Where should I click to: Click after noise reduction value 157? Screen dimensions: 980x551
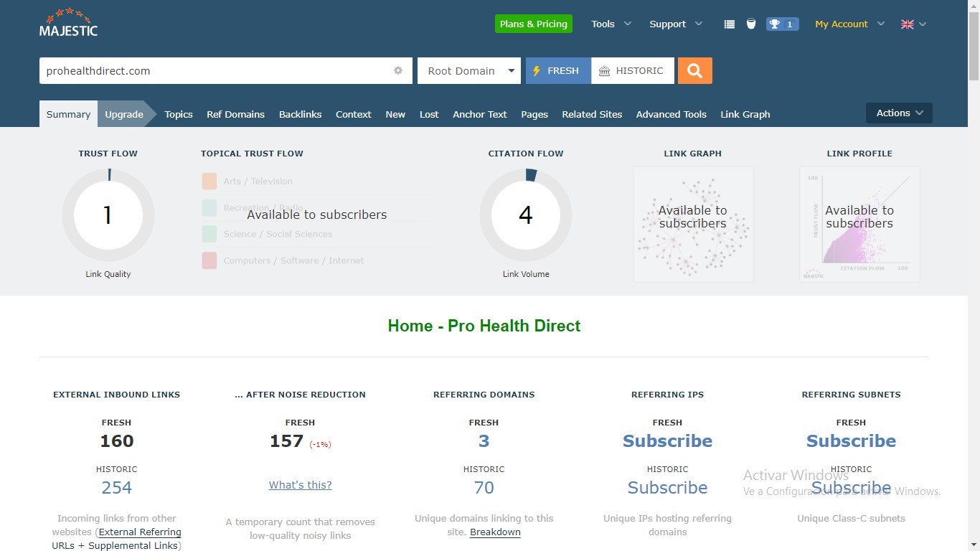[x=286, y=441]
